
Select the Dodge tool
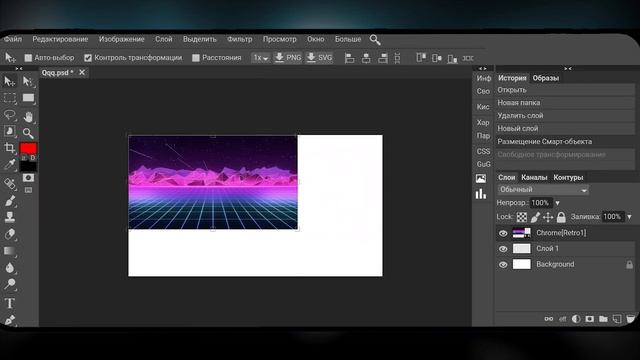(x=10, y=284)
